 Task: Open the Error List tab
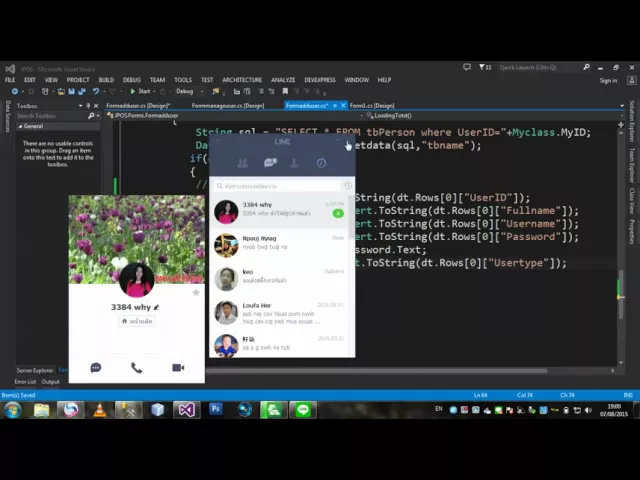(x=25, y=382)
